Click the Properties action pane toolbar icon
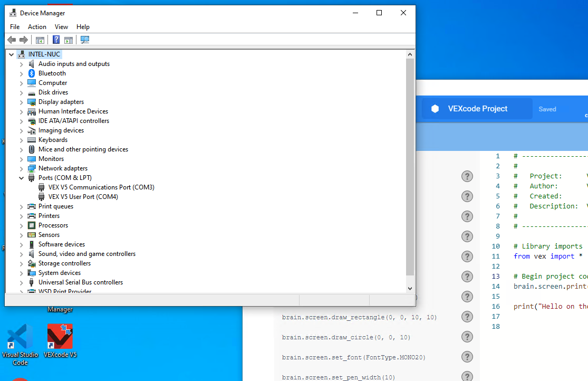The width and height of the screenshot is (588, 381). click(x=69, y=40)
